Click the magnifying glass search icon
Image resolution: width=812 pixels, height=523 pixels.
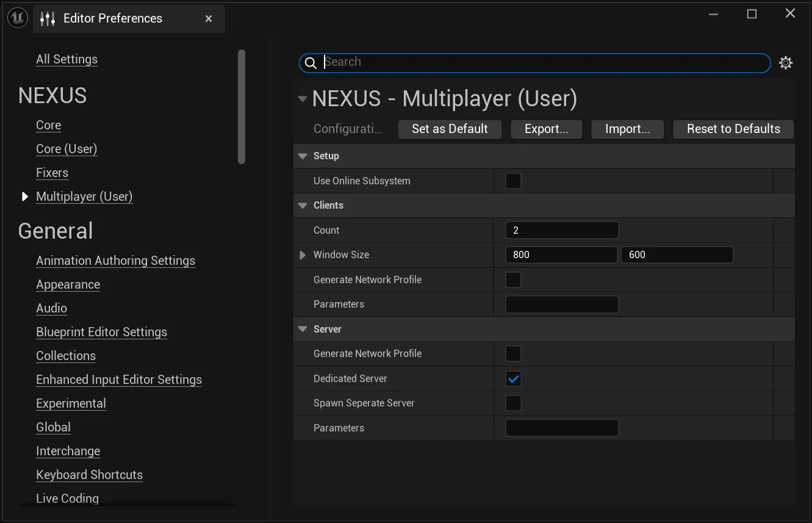click(311, 62)
